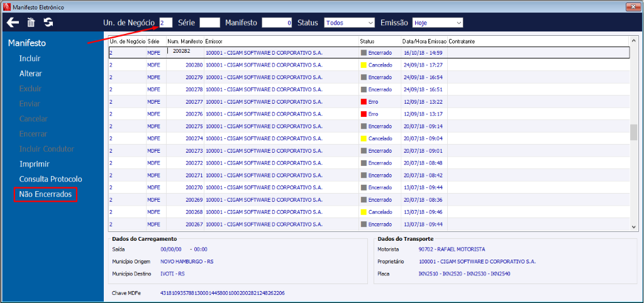Click the Num. Manifesto column header
This screenshot has width=644, height=303.
185,41
